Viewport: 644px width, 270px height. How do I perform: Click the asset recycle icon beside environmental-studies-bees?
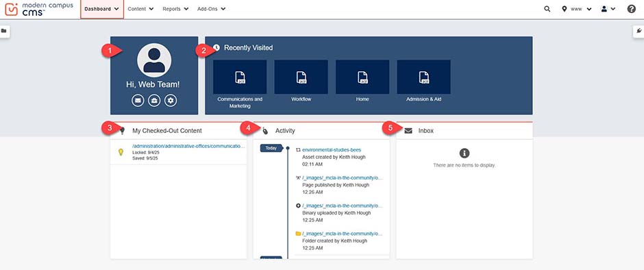tap(298, 150)
